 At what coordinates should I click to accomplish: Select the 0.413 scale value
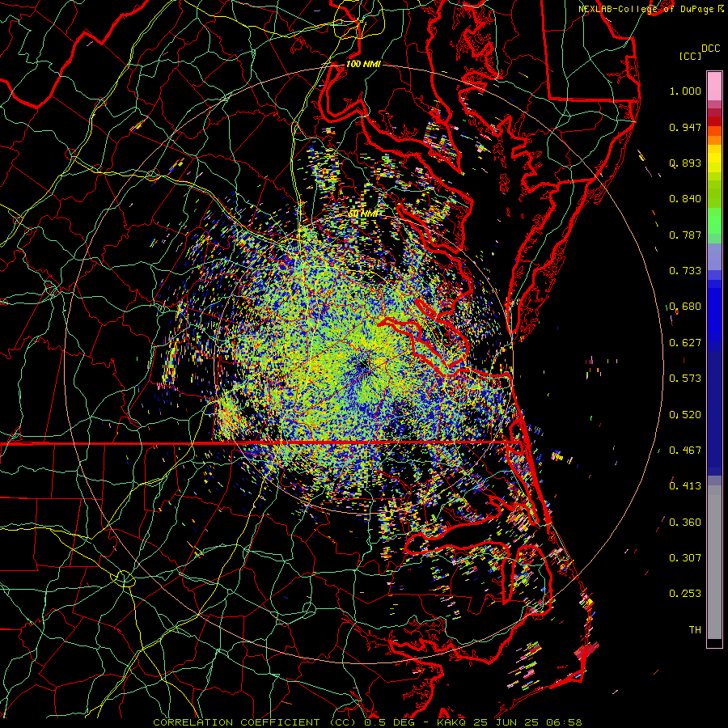(685, 486)
